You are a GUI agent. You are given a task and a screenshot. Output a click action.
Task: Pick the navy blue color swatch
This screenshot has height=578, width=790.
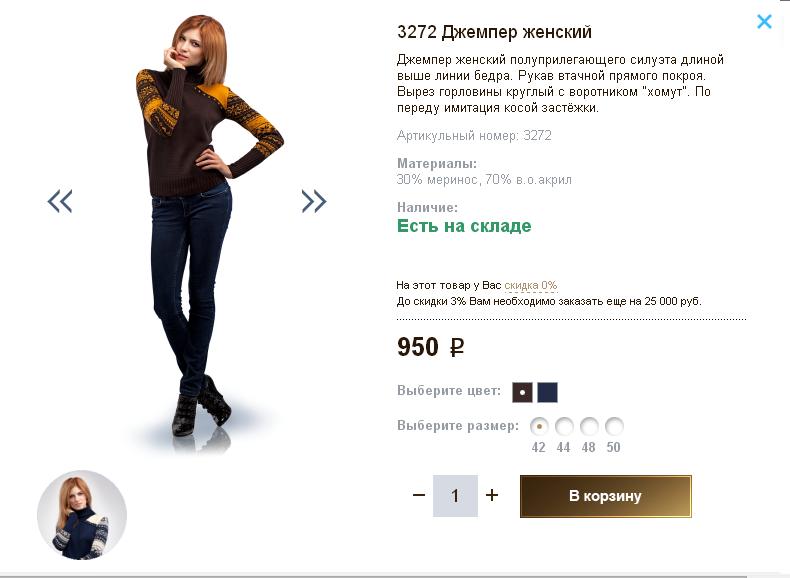tap(547, 392)
